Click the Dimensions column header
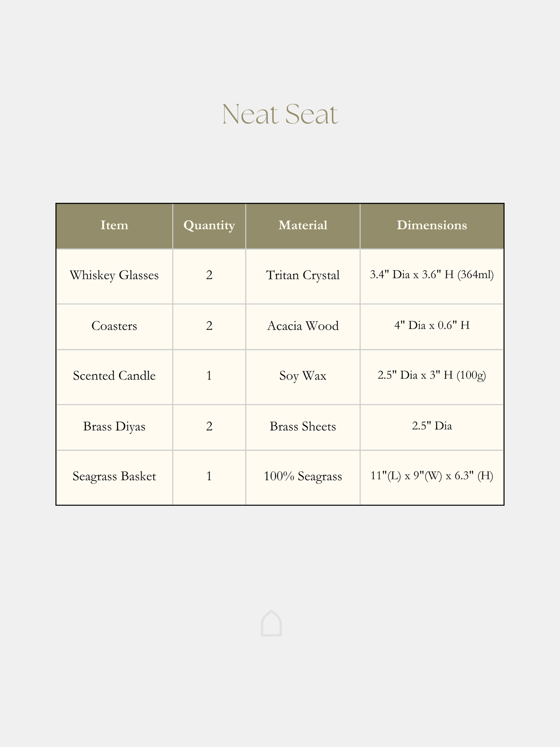Image resolution: width=560 pixels, height=747 pixels. click(x=432, y=225)
